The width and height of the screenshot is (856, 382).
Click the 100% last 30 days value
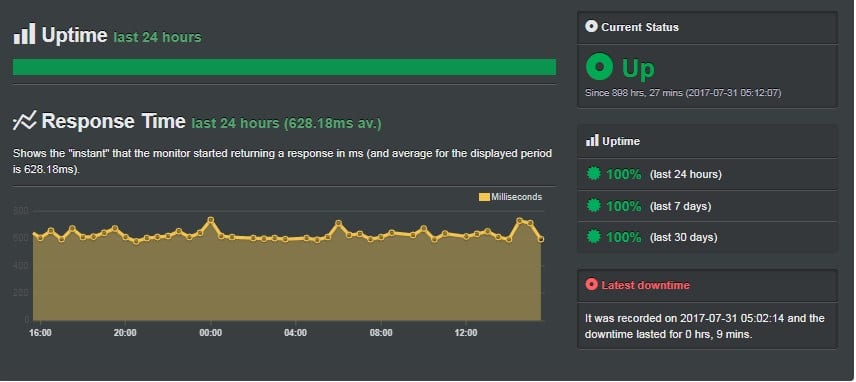point(623,237)
